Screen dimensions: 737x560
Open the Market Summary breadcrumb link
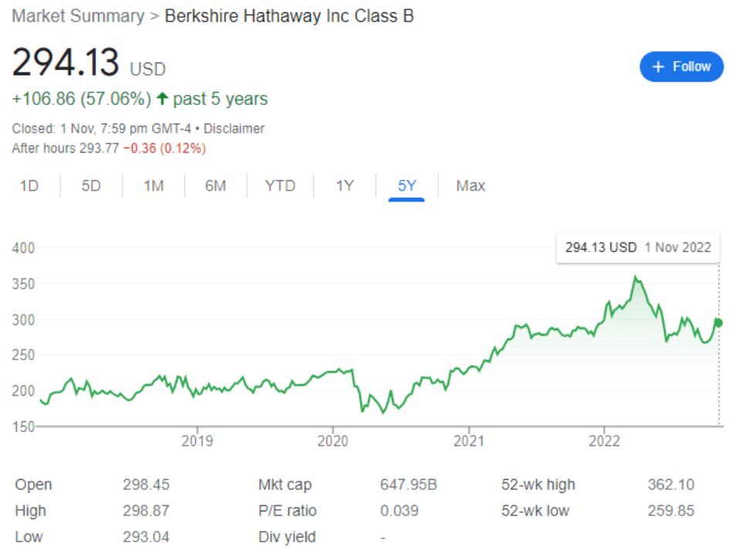tap(77, 16)
